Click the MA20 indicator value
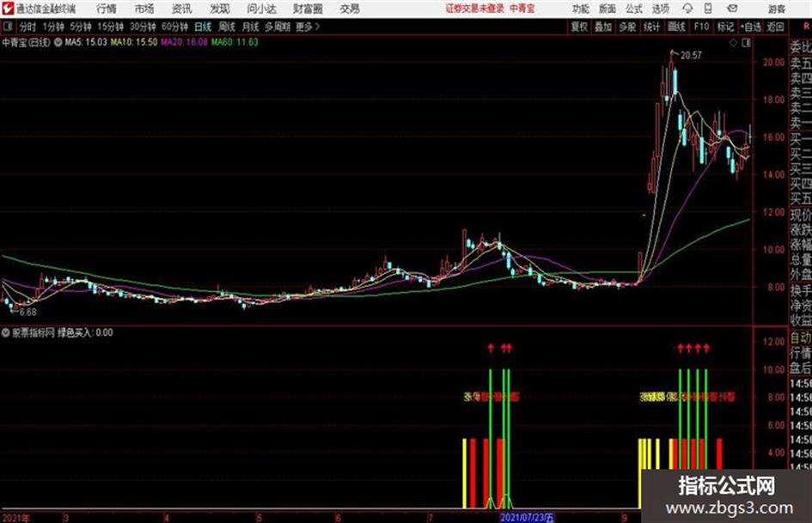The height and width of the screenshot is (523, 812). point(184,42)
